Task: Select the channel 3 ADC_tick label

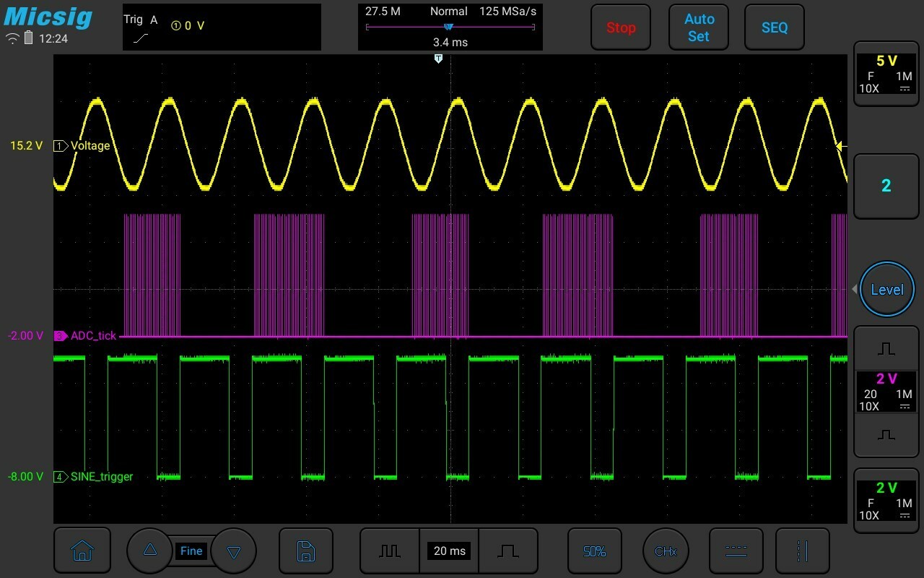Action: (x=93, y=336)
